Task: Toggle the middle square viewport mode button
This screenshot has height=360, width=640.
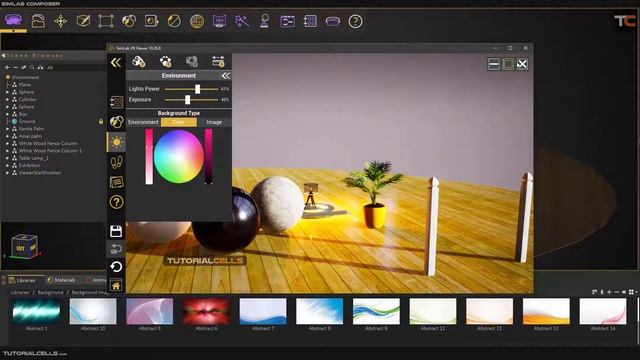Action: (508, 64)
